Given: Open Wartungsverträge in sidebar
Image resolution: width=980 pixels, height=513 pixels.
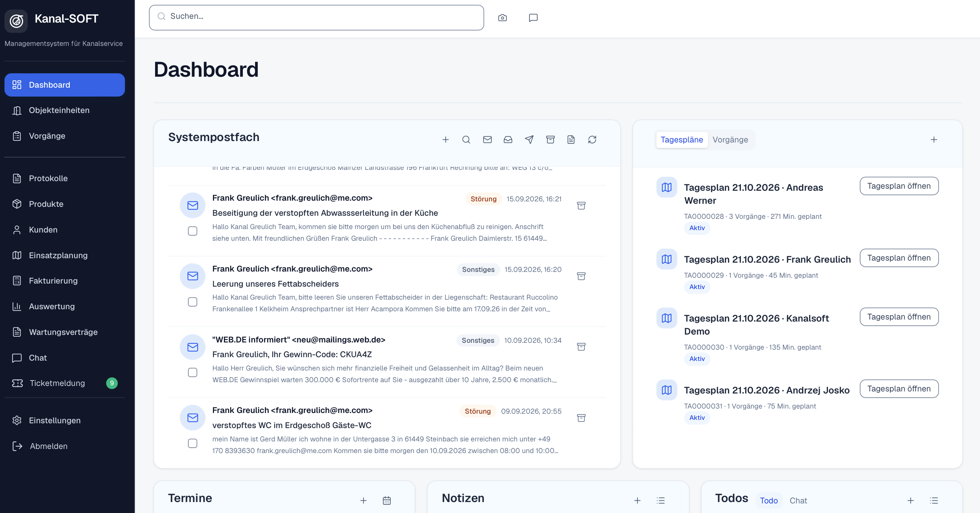Looking at the screenshot, I should [65, 332].
